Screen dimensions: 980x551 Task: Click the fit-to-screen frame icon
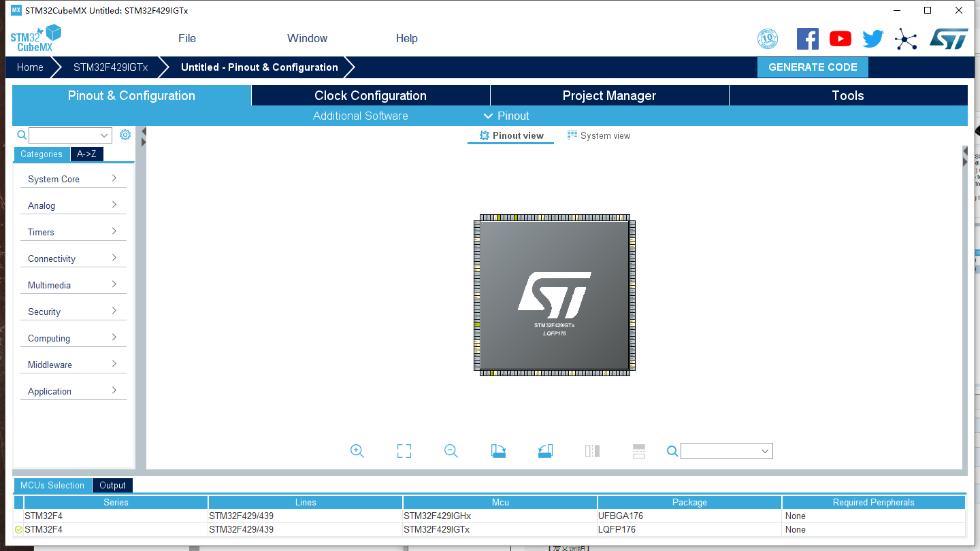click(x=404, y=451)
